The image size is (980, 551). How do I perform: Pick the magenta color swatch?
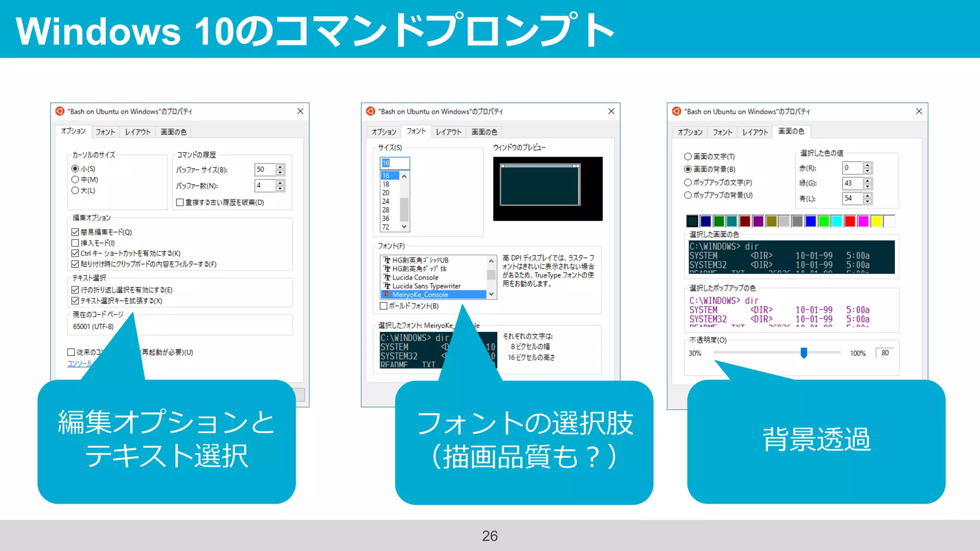(x=863, y=221)
